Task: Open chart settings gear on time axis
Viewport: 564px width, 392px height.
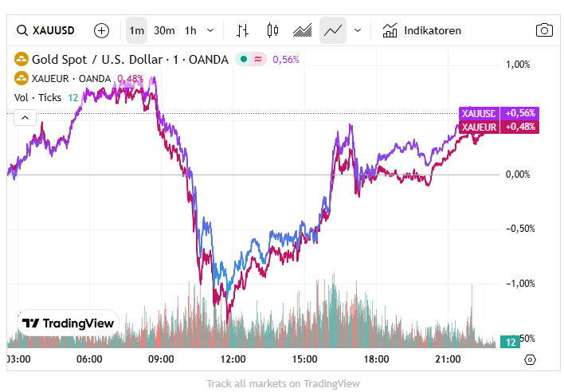Action: click(x=531, y=359)
